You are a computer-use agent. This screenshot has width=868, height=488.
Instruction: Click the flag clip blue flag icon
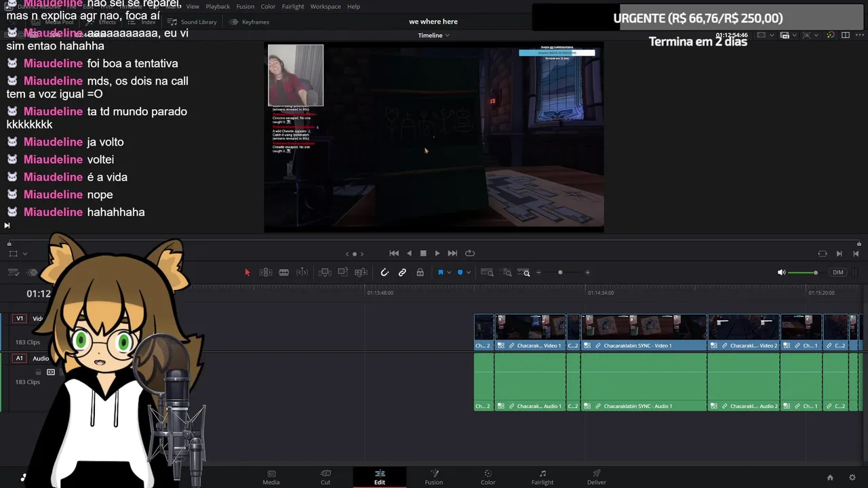coord(441,272)
